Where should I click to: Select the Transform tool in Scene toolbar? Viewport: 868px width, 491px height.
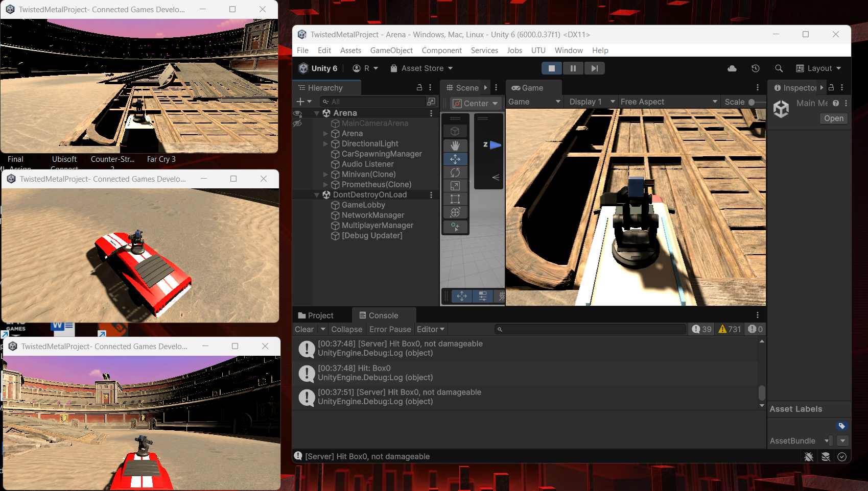tap(455, 212)
